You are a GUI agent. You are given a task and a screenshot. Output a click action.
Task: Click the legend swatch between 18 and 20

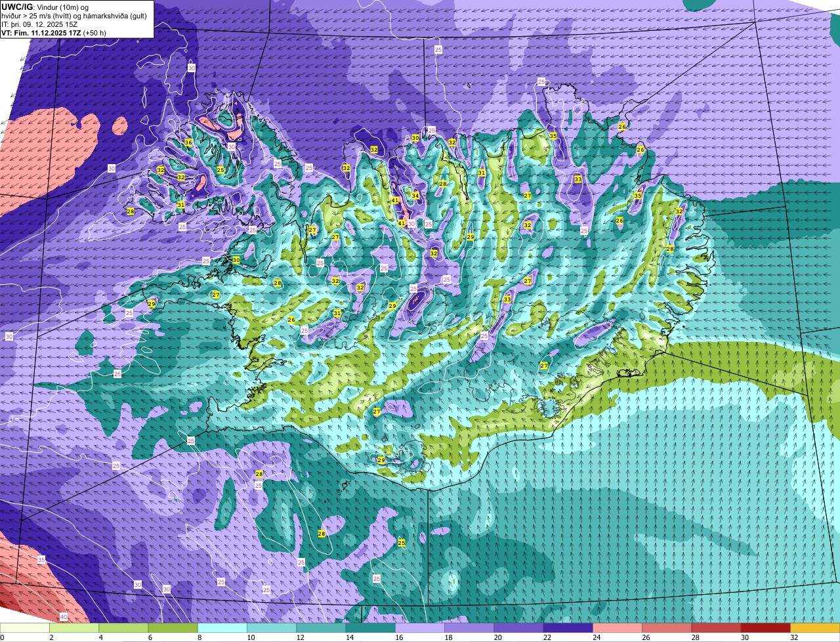pos(469,628)
